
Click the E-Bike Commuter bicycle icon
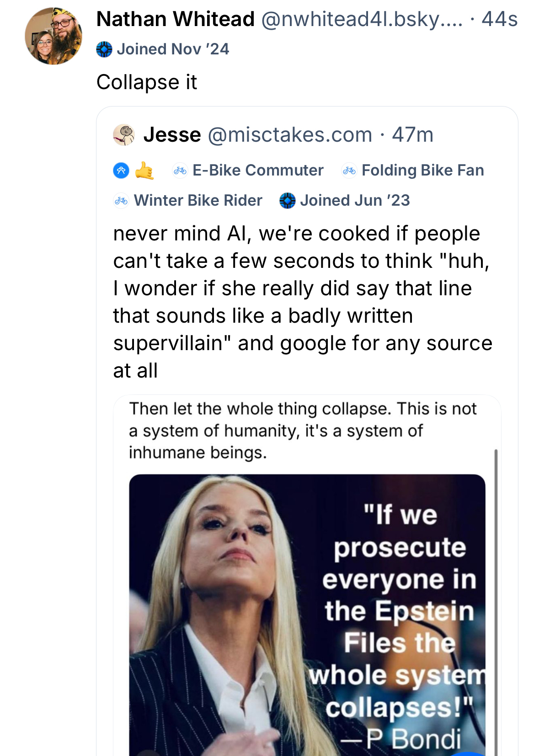(x=180, y=170)
